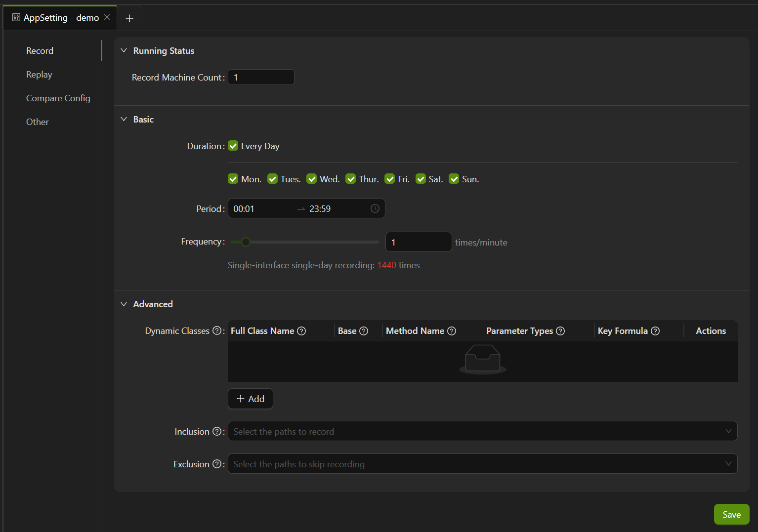Click the Key Formula column header
The image size is (758, 532).
[x=623, y=331]
